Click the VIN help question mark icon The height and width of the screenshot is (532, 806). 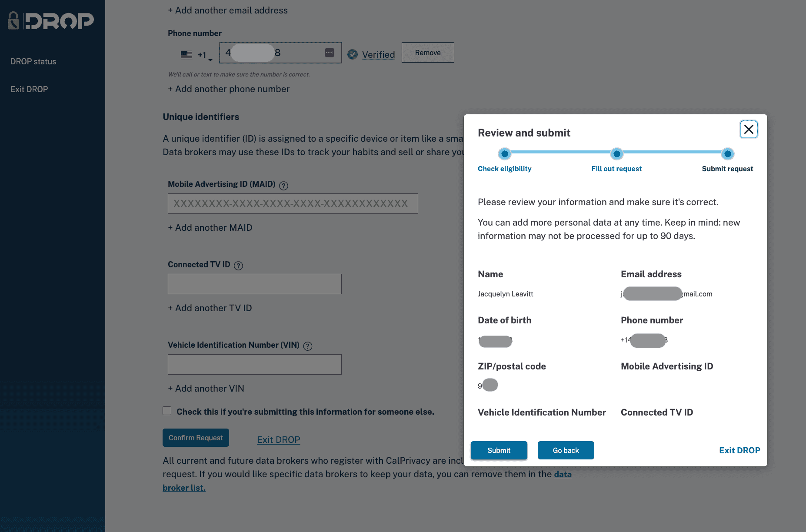(x=308, y=346)
